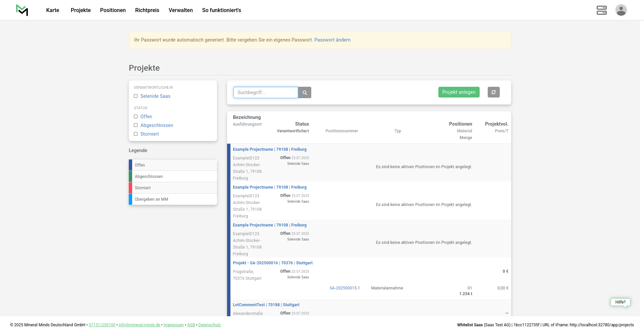Open the Hilfe? help bubble
This screenshot has height=333, width=644.
(620, 302)
